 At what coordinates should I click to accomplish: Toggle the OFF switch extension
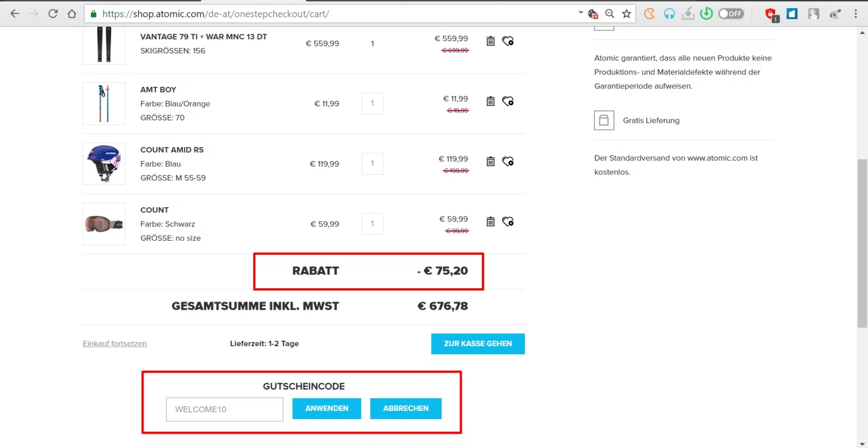(731, 14)
